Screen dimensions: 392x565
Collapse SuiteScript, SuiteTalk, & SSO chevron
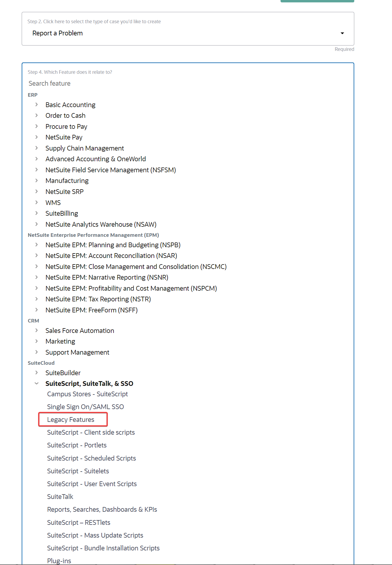click(37, 383)
